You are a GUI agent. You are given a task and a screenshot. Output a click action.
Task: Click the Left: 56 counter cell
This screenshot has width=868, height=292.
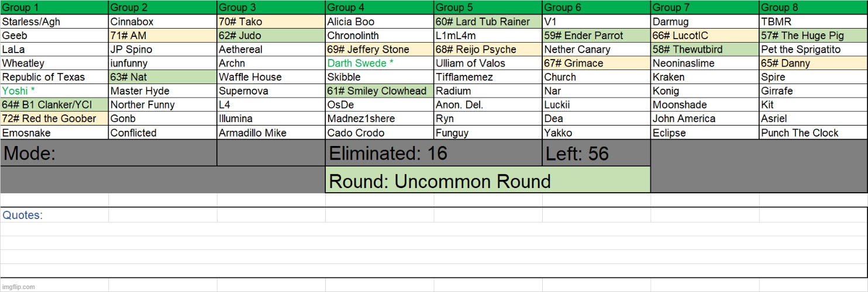(x=596, y=154)
